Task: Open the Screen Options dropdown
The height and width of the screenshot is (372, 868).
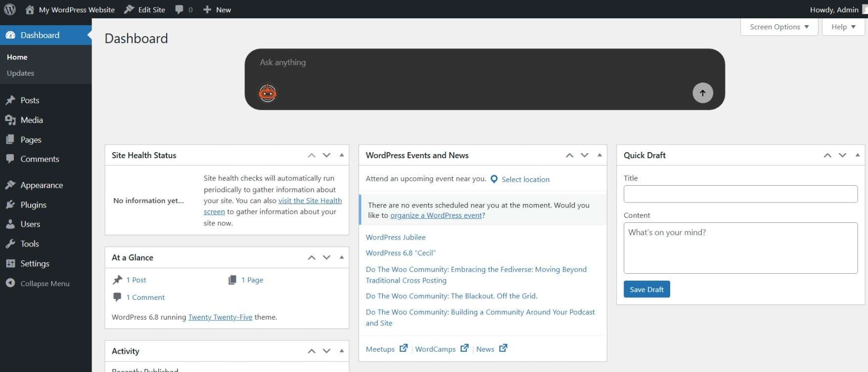Action: coord(779,27)
